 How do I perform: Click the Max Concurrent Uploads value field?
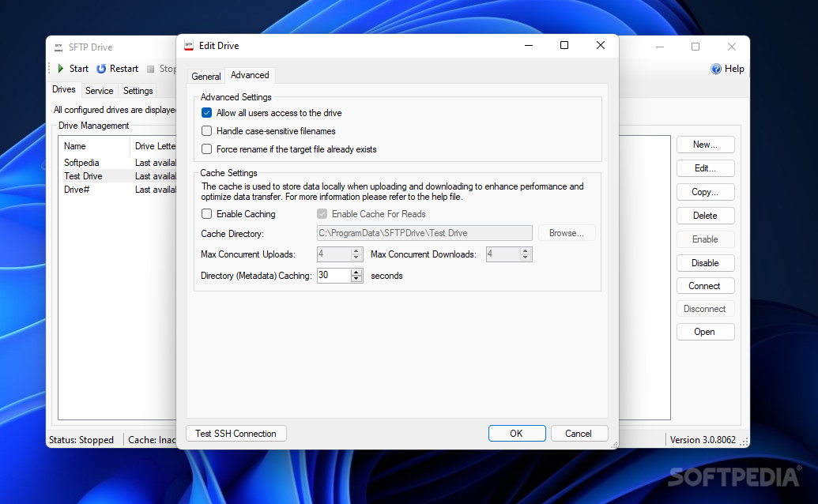[x=334, y=254]
